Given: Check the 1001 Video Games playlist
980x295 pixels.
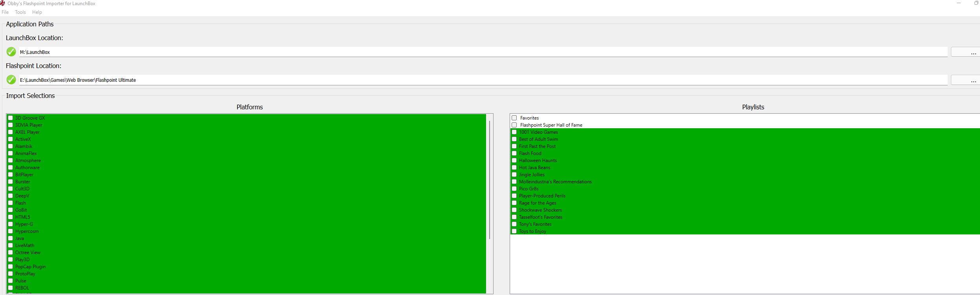Looking at the screenshot, I should coord(514,132).
